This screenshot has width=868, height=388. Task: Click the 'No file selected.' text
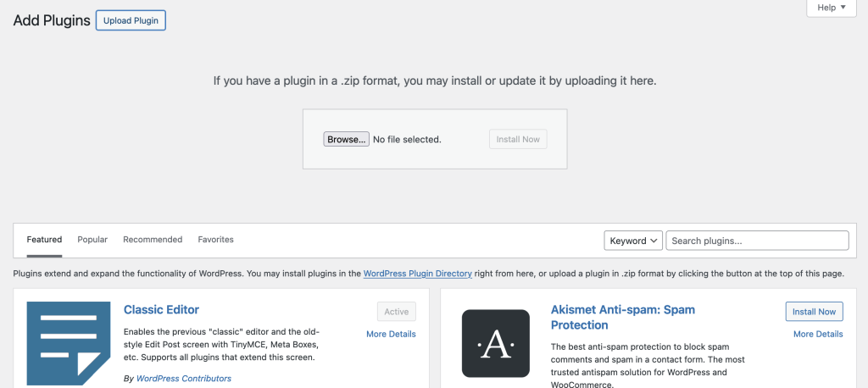tap(407, 140)
